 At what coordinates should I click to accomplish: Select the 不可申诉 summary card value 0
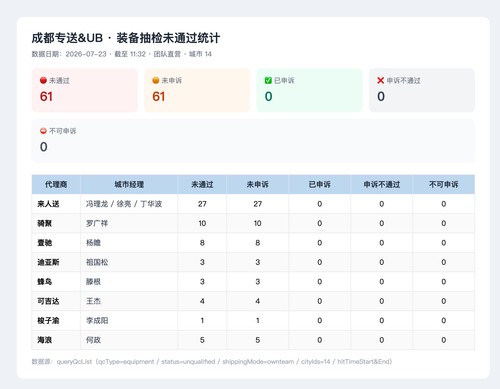(44, 147)
